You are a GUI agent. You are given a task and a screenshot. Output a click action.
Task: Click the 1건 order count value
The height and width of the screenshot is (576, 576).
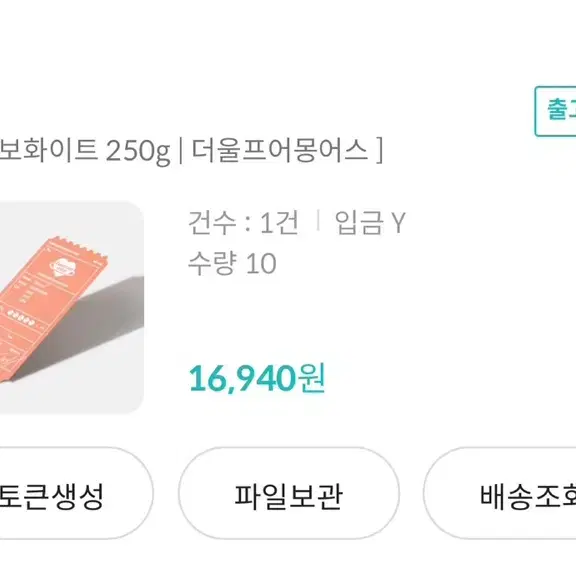point(279,223)
